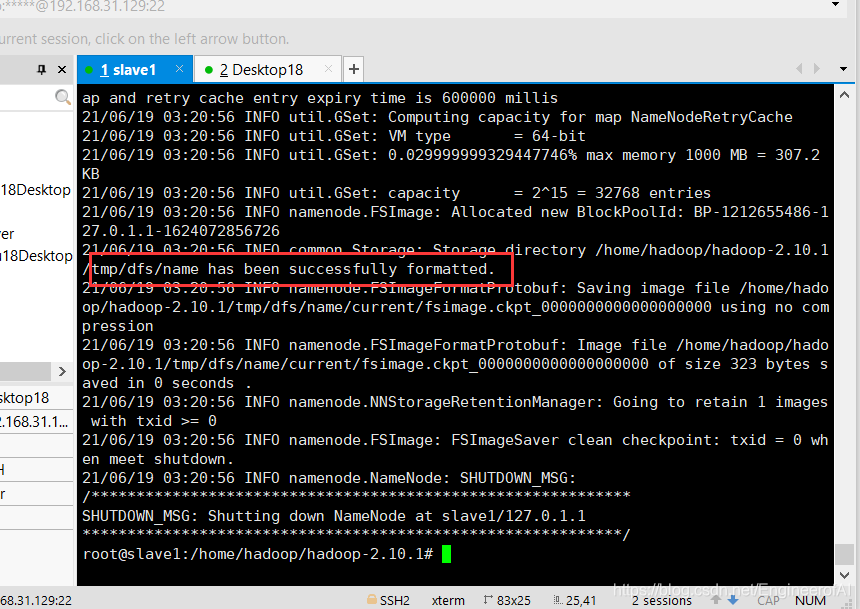Click the ktop18 property row in sidebar
The width and height of the screenshot is (860, 609).
(x=36, y=398)
